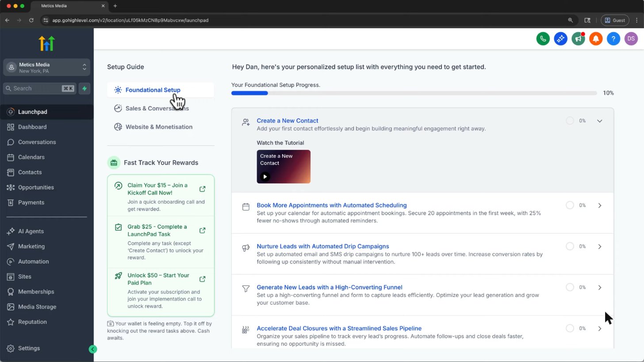Open Book More Appointments with Automated Scheduling

332,205
